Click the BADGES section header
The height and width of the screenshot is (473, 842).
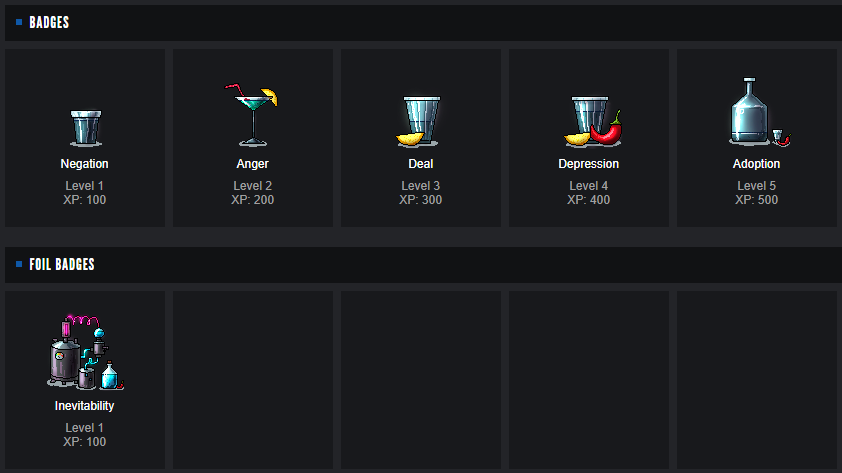(49, 22)
